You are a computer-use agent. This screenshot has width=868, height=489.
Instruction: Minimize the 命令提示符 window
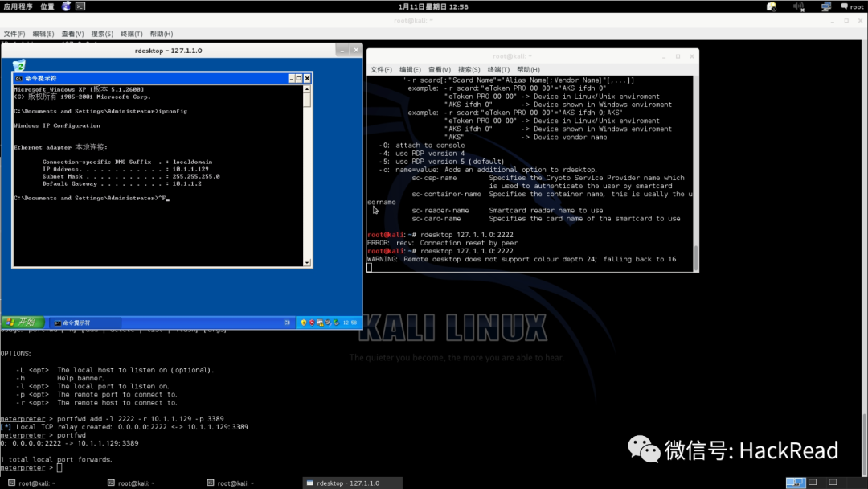[x=291, y=79]
